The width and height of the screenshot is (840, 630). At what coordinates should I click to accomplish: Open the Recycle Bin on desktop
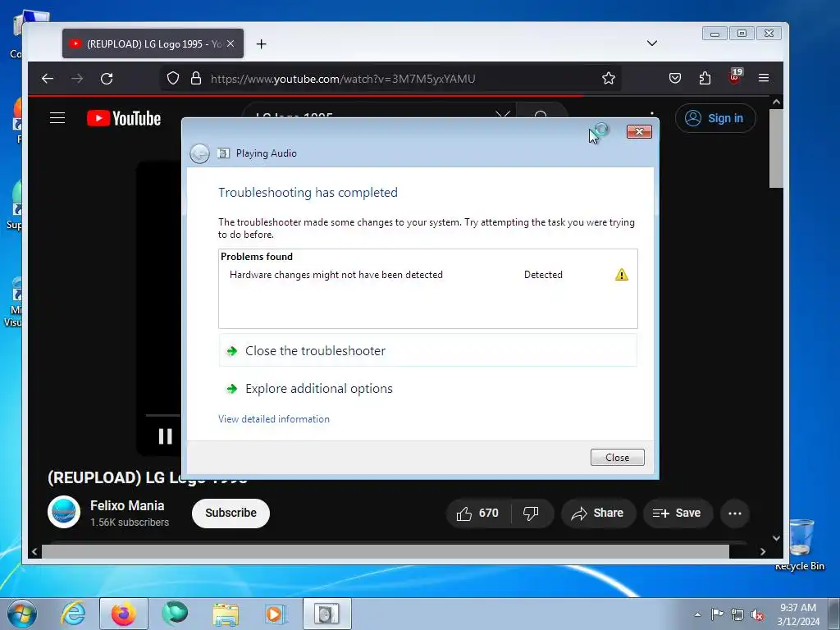point(800,544)
